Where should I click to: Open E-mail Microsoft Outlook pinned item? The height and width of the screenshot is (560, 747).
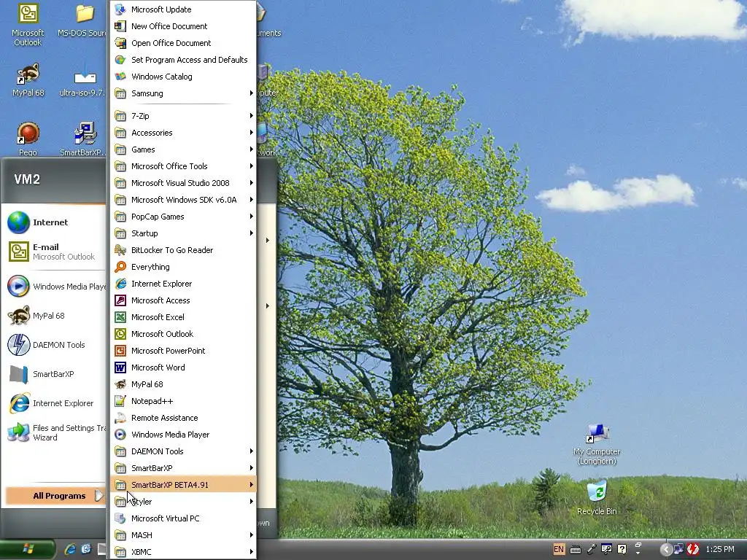(x=55, y=252)
